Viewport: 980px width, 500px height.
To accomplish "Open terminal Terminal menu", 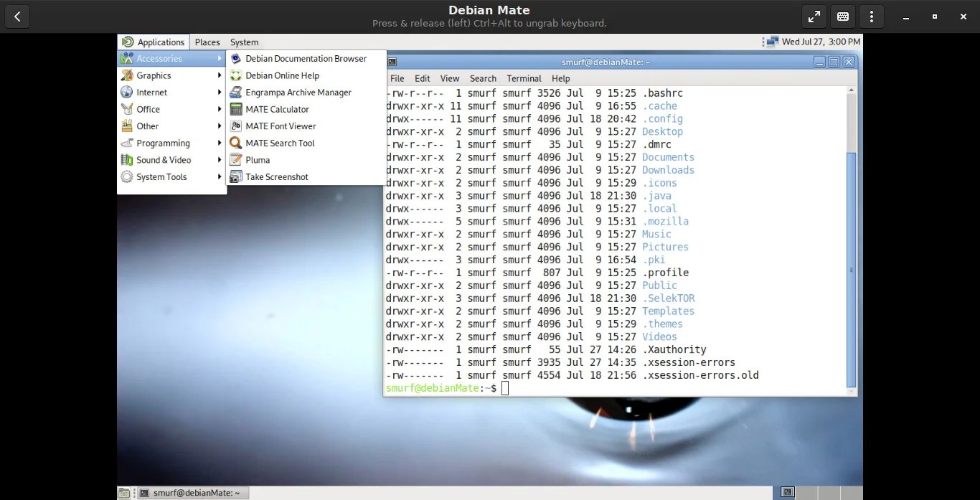I will (524, 78).
